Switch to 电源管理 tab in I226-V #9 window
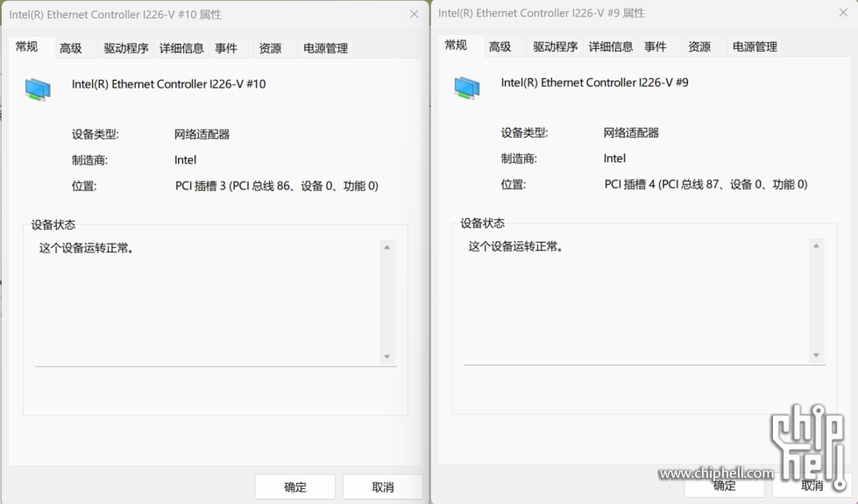 click(755, 46)
